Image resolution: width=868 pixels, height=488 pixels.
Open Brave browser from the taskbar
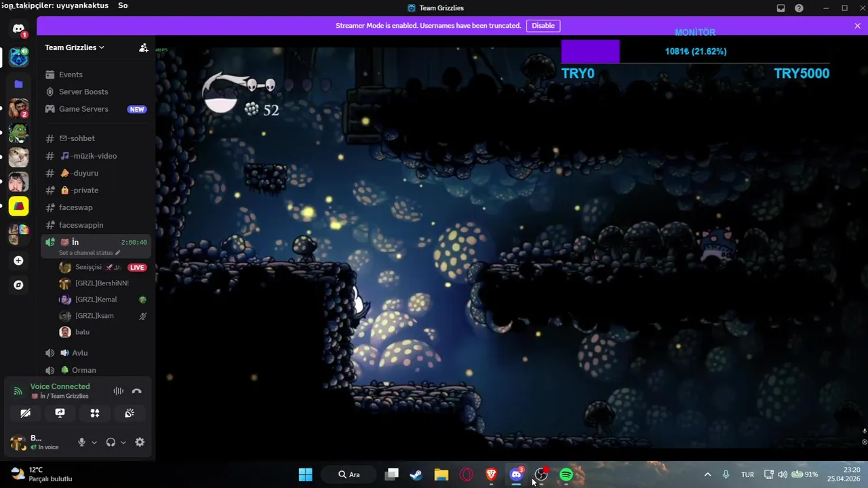pyautogui.click(x=492, y=474)
